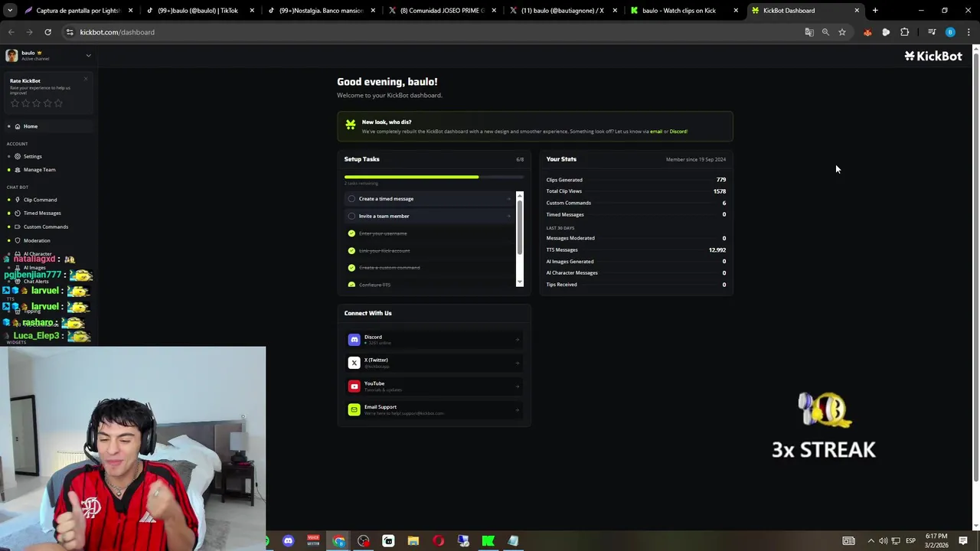The height and width of the screenshot is (551, 980).
Task: Click the YouTube icon under Connect With Us
Action: [x=354, y=386]
